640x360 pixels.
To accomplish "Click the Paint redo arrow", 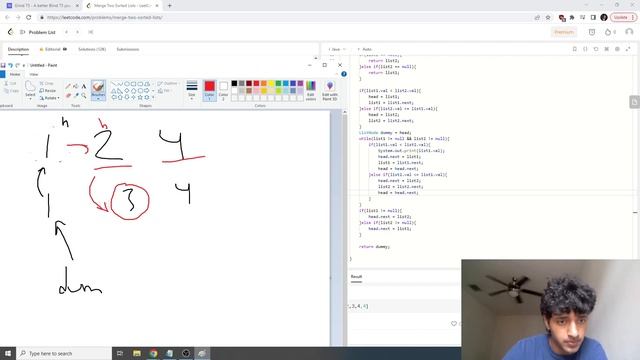I will [18, 65].
